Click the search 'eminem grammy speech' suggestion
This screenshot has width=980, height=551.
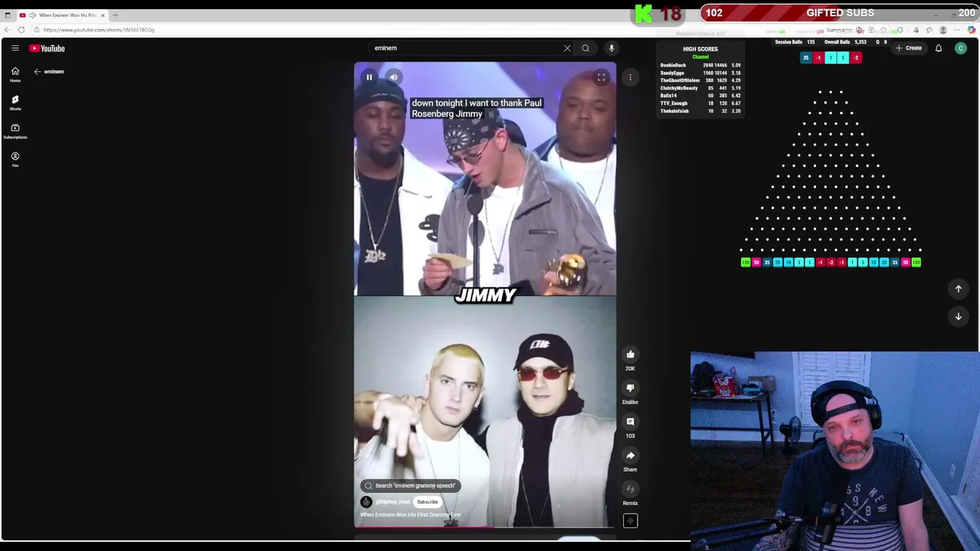pos(410,485)
